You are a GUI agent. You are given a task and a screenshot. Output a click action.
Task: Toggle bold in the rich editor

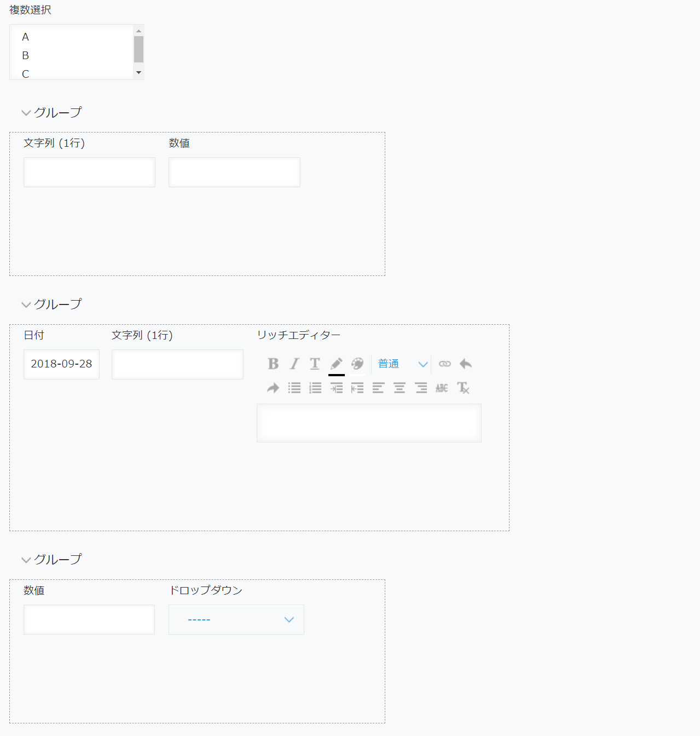click(273, 364)
